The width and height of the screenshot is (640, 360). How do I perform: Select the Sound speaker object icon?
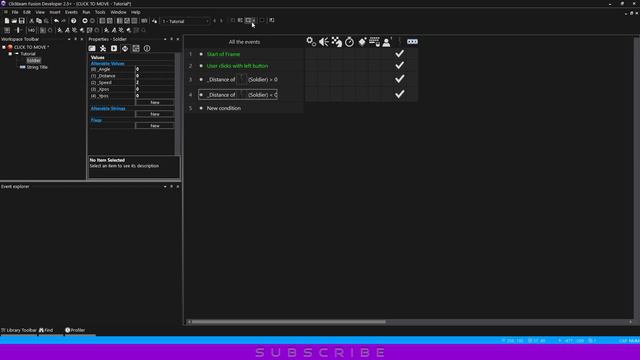click(x=324, y=42)
